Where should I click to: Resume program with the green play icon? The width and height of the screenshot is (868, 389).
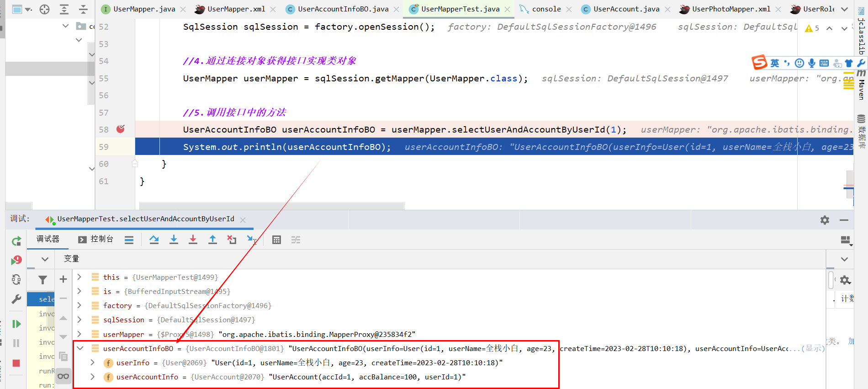pos(16,324)
